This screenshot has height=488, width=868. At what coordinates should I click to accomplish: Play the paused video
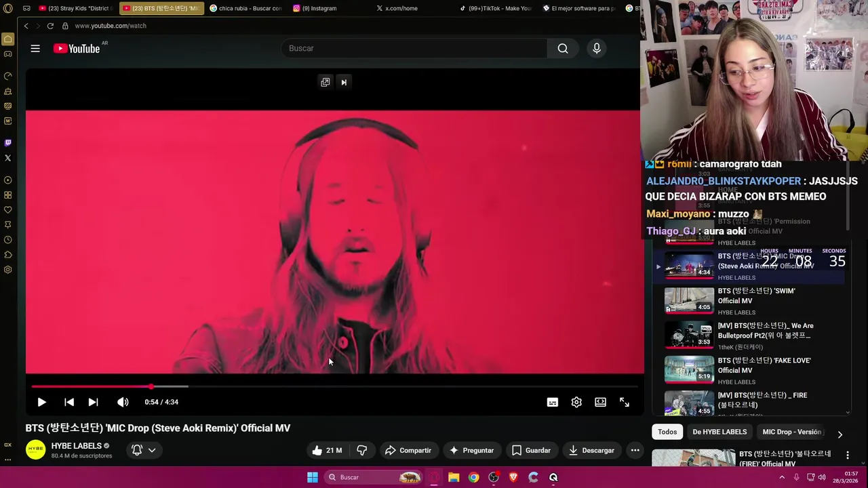(x=41, y=402)
